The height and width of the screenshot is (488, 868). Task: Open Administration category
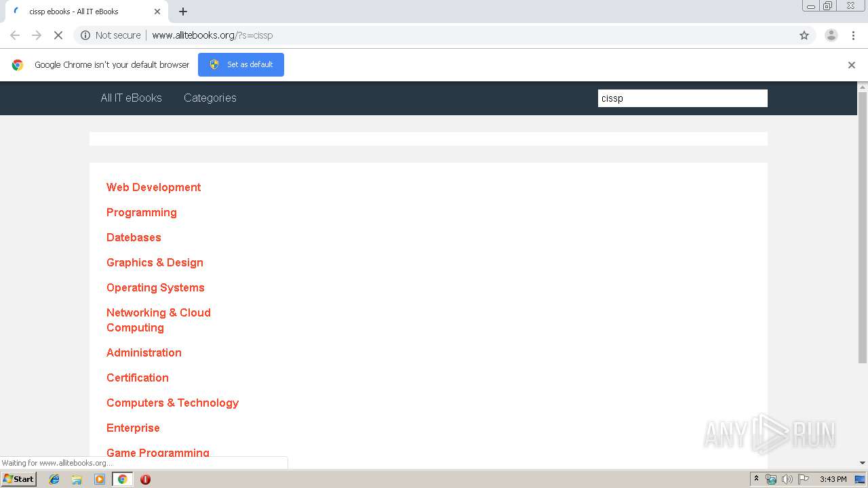[144, 352]
